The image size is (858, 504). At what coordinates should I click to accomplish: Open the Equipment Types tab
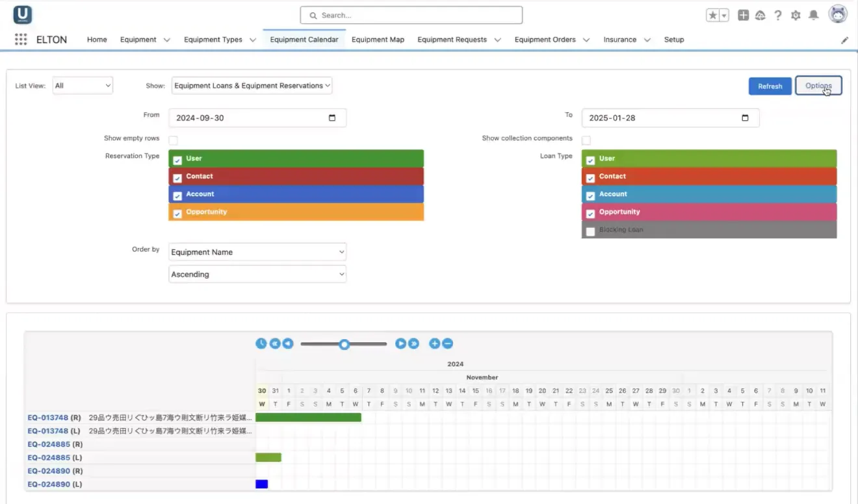[x=213, y=40]
